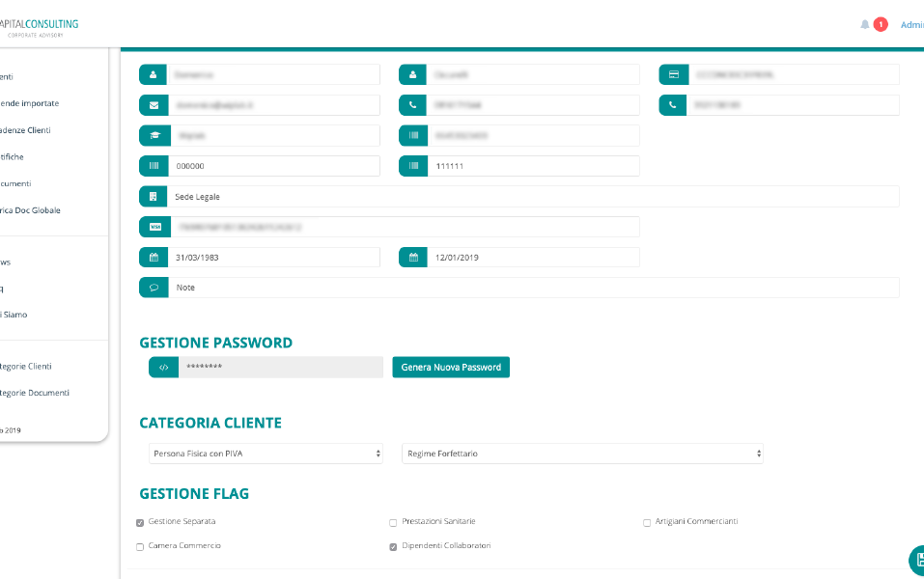The width and height of the screenshot is (924, 579).
Task: Click the floating save icon button
Action: 915,561
